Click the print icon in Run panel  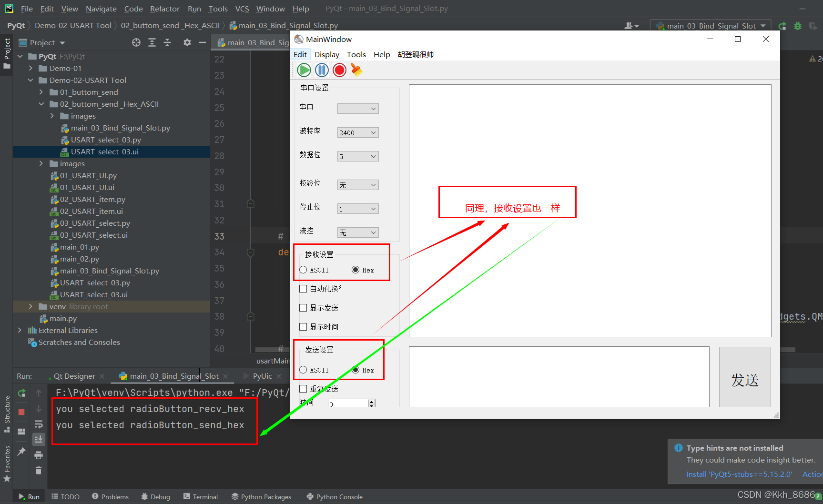(39, 455)
